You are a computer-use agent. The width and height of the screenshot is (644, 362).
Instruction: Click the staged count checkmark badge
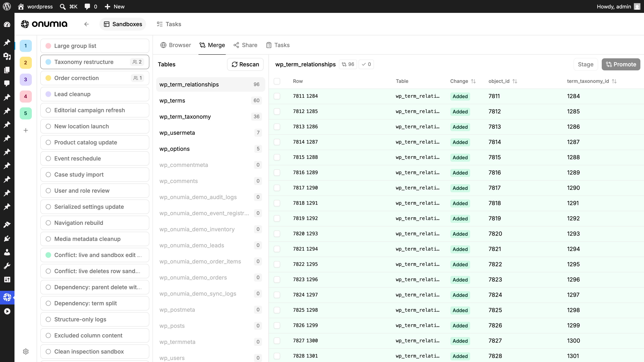coord(366,64)
